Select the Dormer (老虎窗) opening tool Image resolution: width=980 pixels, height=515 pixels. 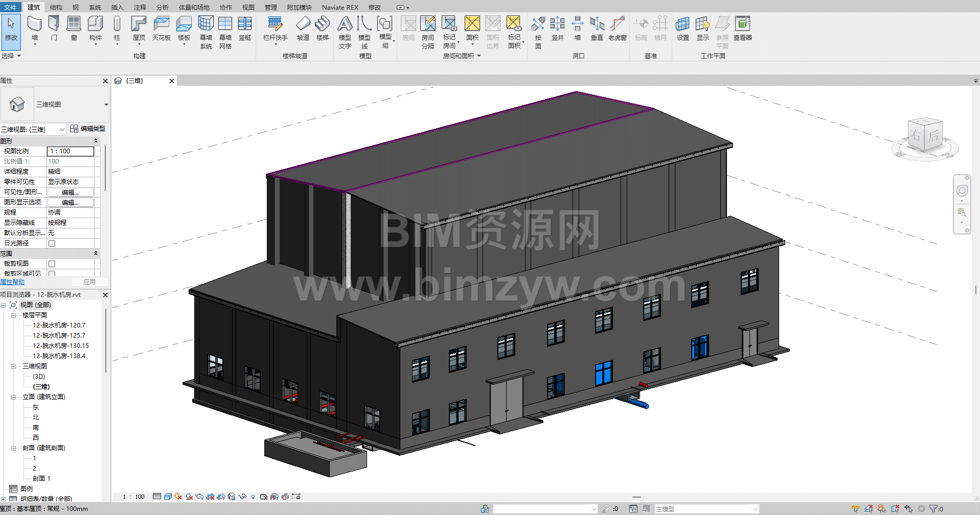coord(618,28)
